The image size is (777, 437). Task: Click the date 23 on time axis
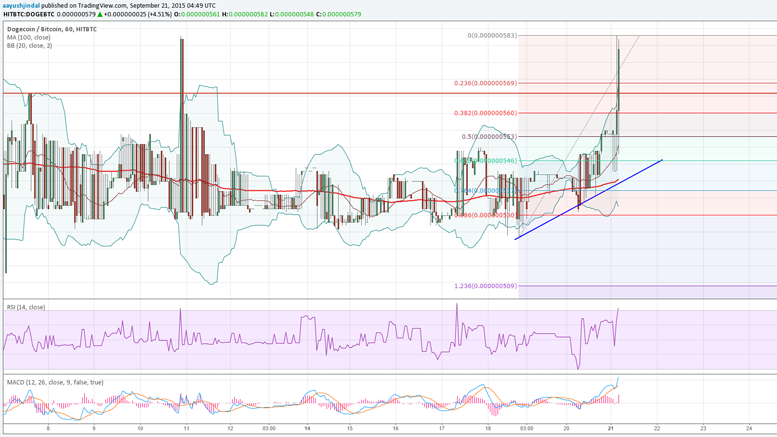pyautogui.click(x=703, y=429)
